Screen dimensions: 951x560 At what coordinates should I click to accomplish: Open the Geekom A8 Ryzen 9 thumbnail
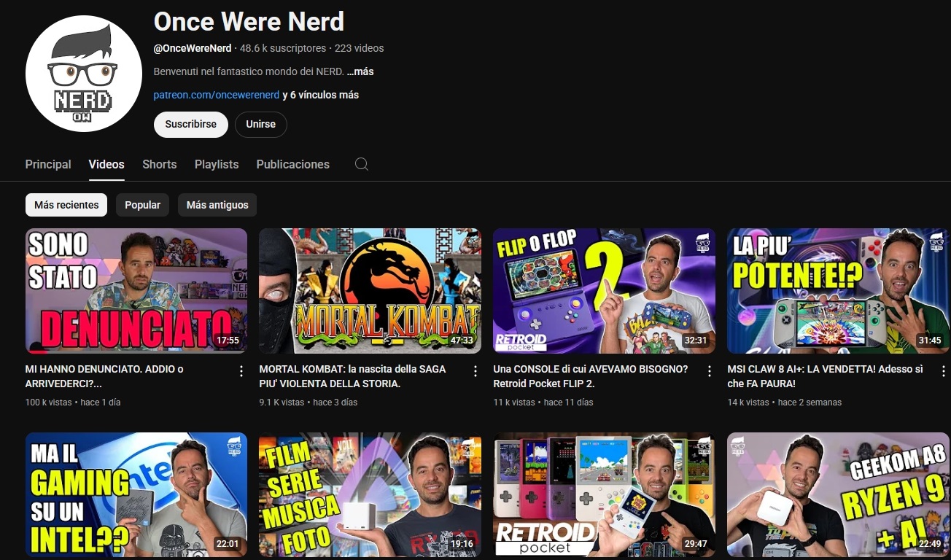tap(839, 496)
